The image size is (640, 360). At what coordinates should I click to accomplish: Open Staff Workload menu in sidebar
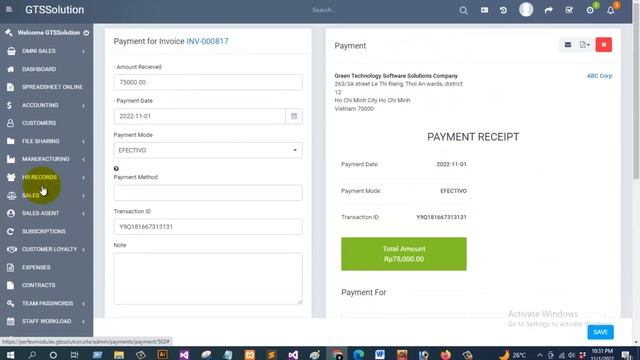pos(47,321)
